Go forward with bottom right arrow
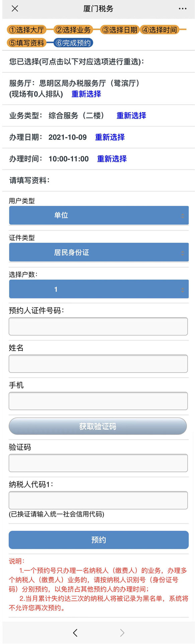The width and height of the screenshot is (195, 644). pos(122,632)
